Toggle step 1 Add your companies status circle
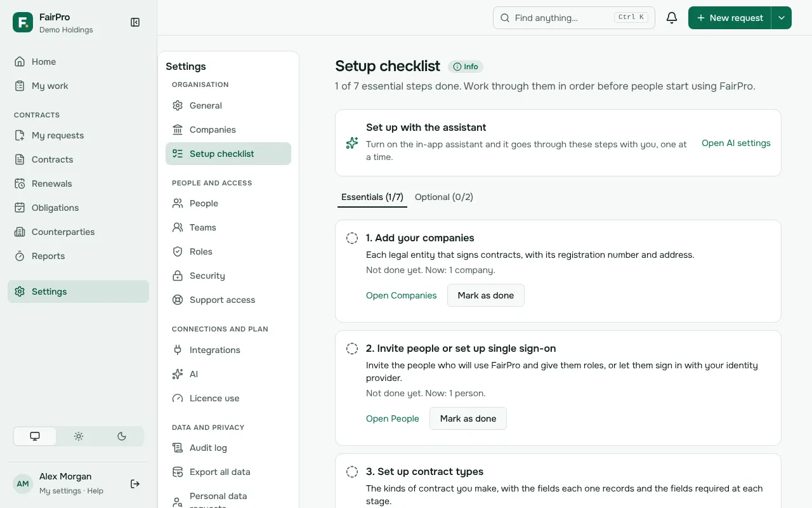 (352, 238)
